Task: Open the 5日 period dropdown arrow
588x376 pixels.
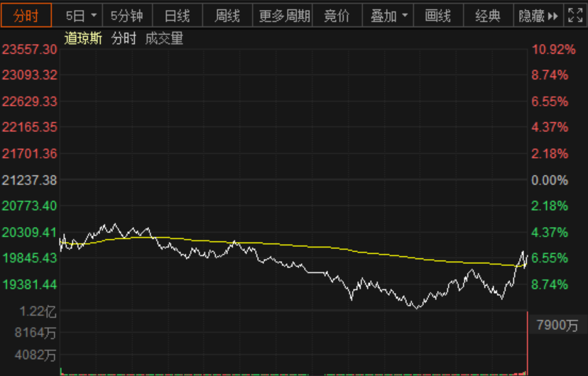Action: pos(93,16)
